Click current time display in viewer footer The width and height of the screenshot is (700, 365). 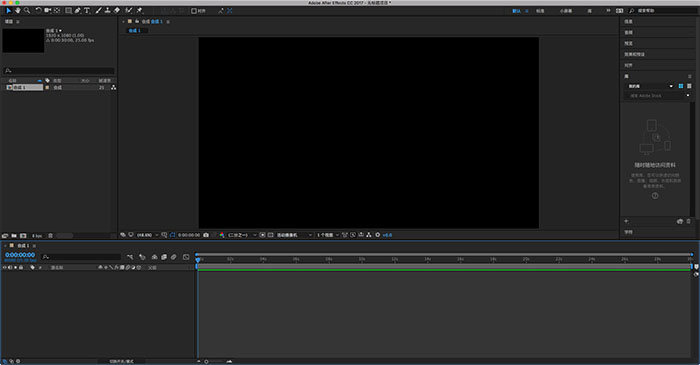189,235
